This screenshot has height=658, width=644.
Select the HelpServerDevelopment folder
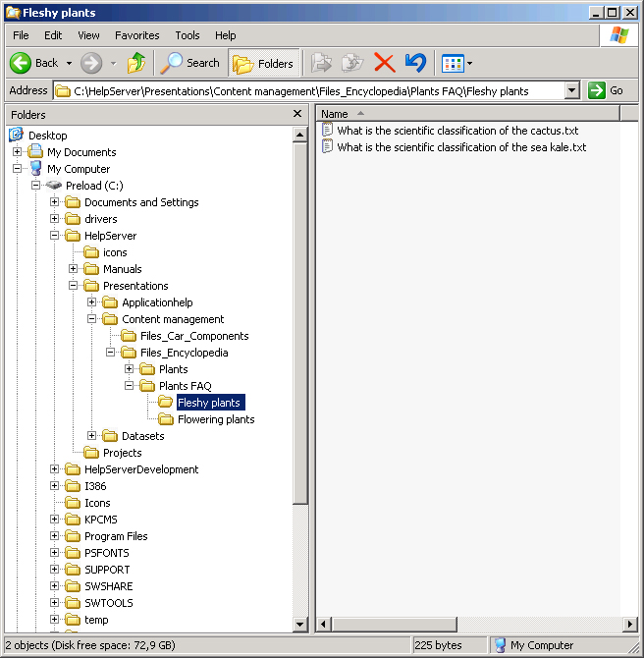(141, 469)
